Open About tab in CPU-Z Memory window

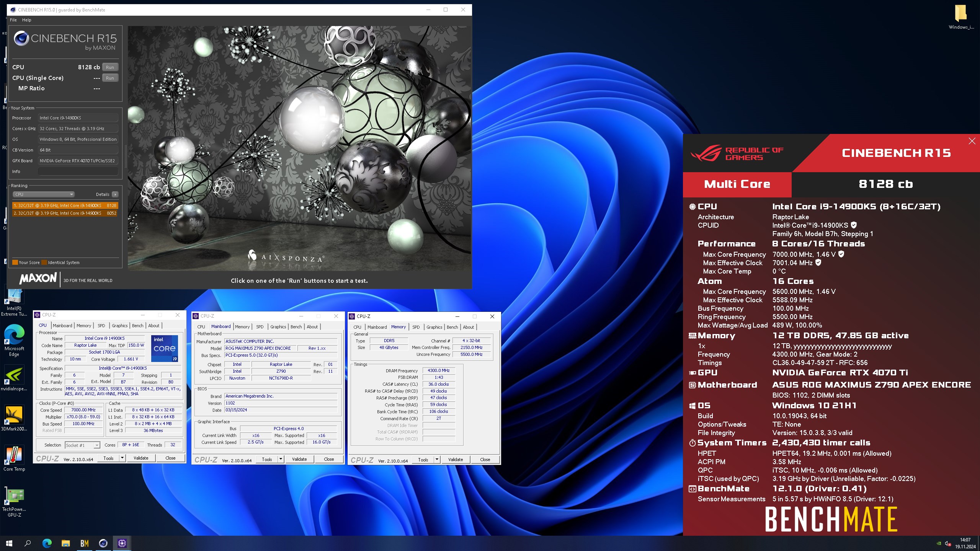[x=469, y=327]
